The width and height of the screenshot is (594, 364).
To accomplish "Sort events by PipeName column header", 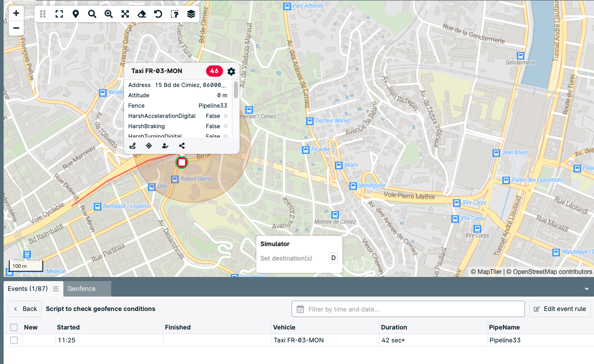I will (504, 327).
